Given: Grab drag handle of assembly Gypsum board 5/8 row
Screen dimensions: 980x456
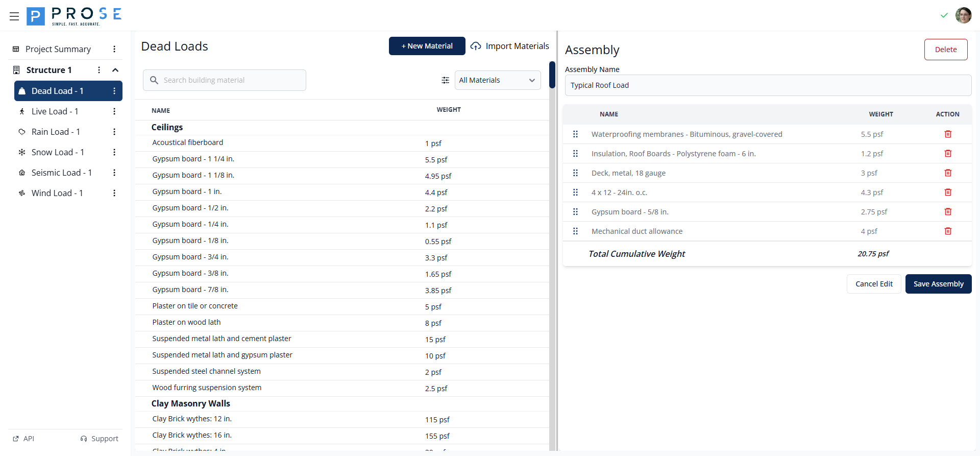Looking at the screenshot, I should click(575, 212).
